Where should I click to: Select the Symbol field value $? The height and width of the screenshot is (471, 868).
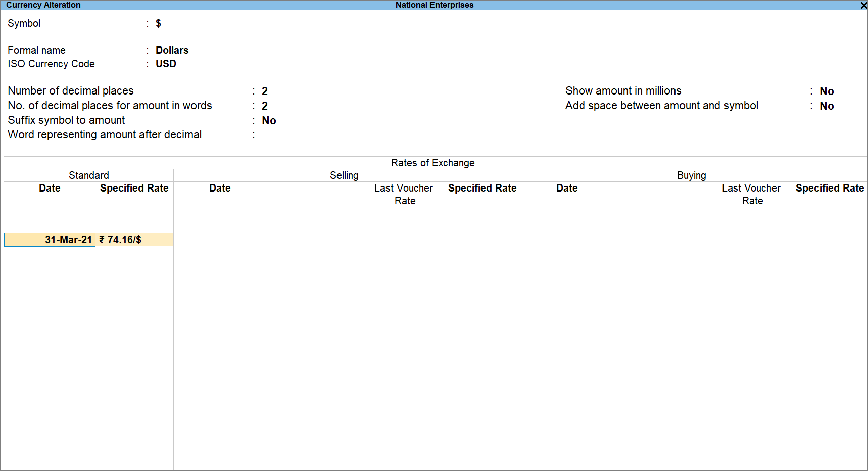pos(158,23)
